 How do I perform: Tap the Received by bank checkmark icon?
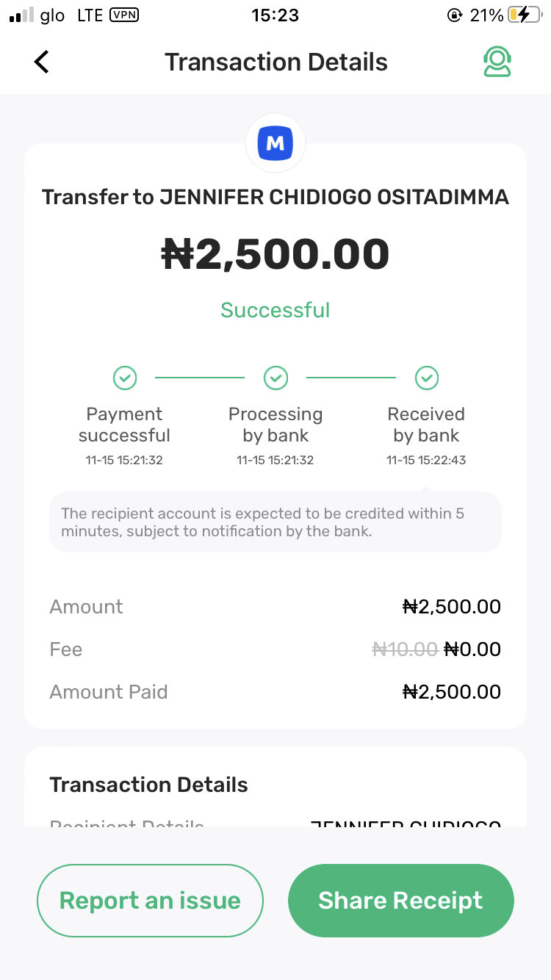(x=427, y=378)
